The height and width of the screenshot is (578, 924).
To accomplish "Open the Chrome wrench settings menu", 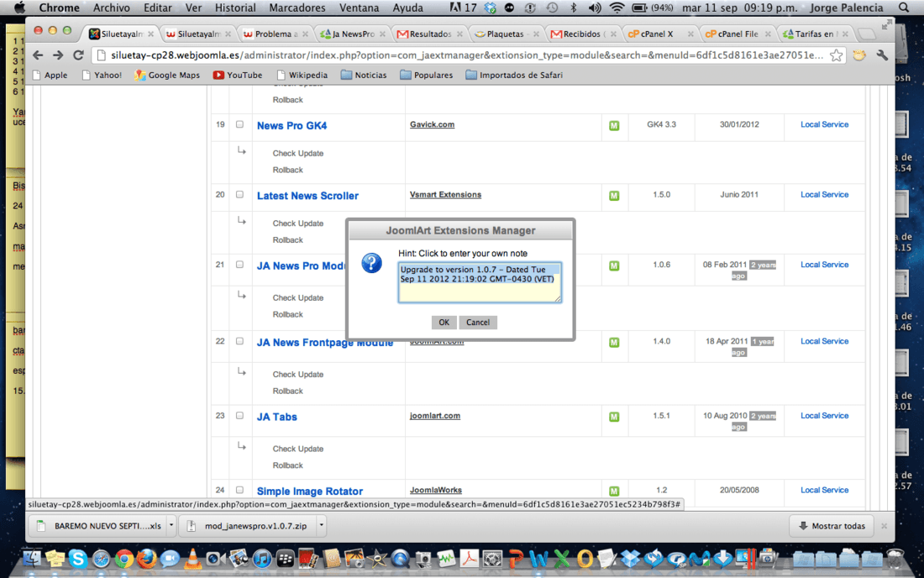I will [x=882, y=55].
